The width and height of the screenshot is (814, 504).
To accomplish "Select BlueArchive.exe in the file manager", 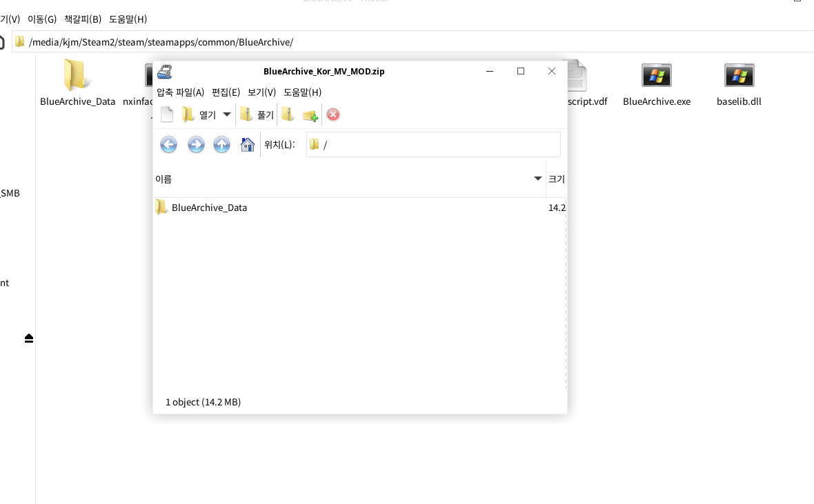I will pyautogui.click(x=657, y=85).
